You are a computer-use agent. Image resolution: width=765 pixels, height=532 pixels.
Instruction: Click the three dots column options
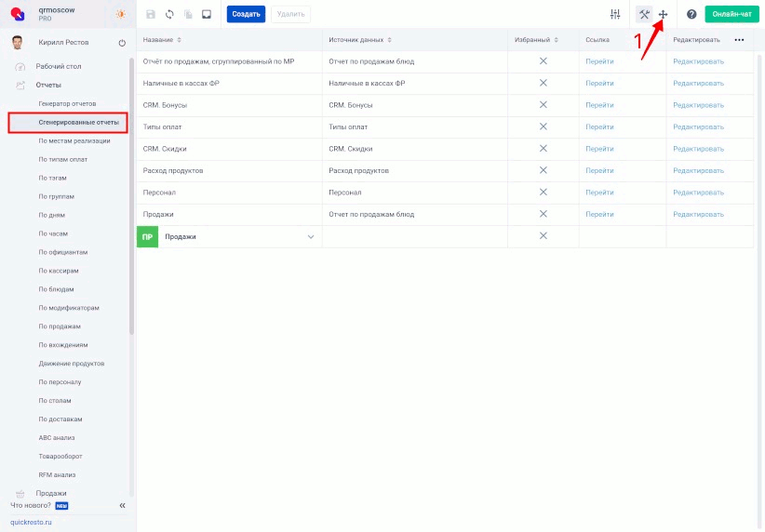(x=739, y=40)
